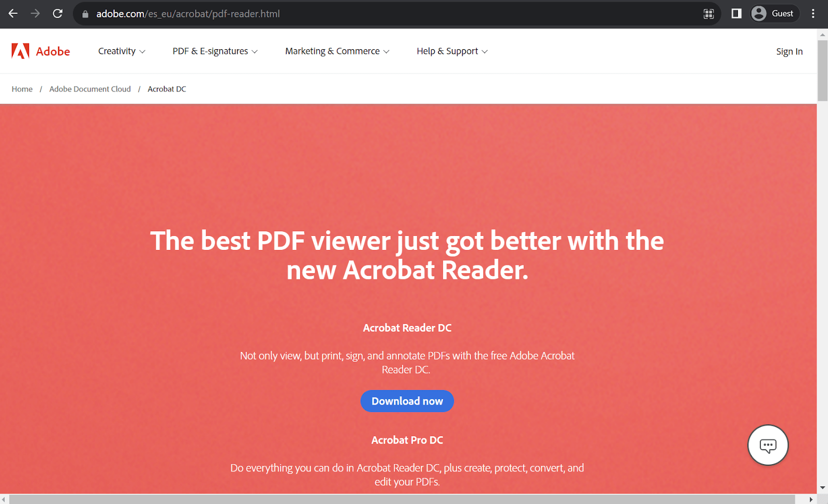Select Acrobat DC in the breadcrumb
The width and height of the screenshot is (828, 504).
click(167, 89)
